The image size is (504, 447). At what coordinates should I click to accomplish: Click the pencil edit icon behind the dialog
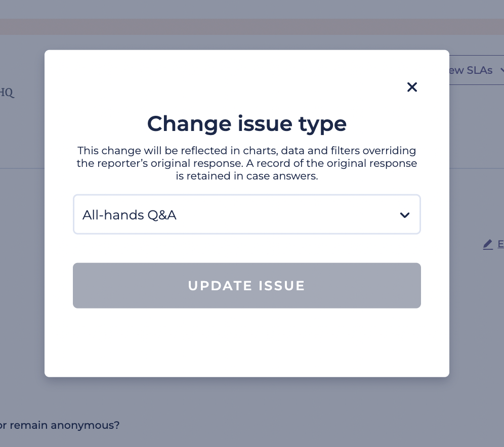point(488,244)
